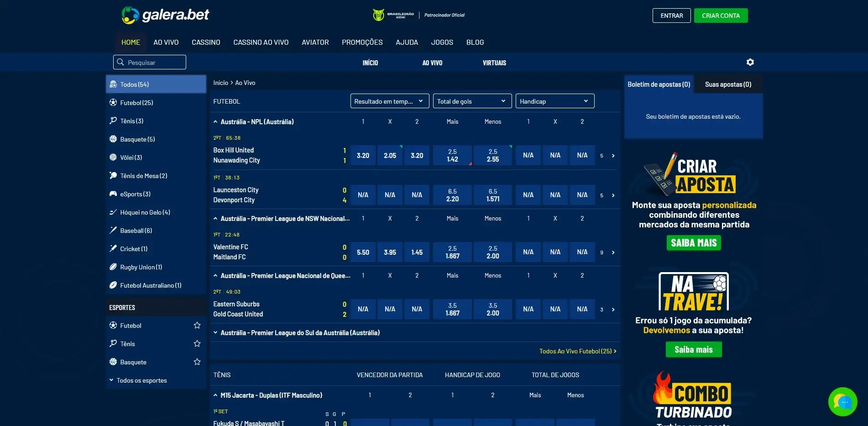Toggle the star next to Basquete
868x426 pixels.
(197, 362)
